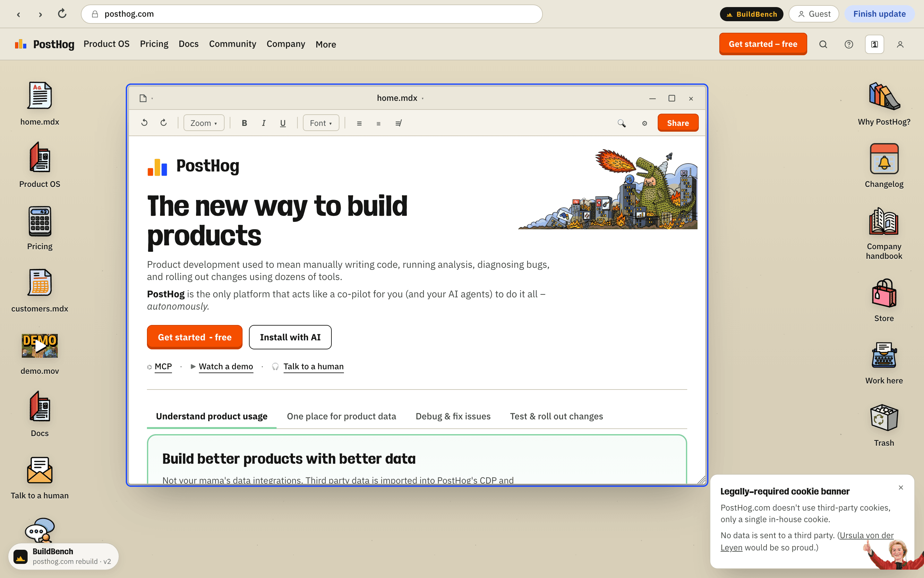Click Get started - free in document
The height and width of the screenshot is (578, 924).
195,337
